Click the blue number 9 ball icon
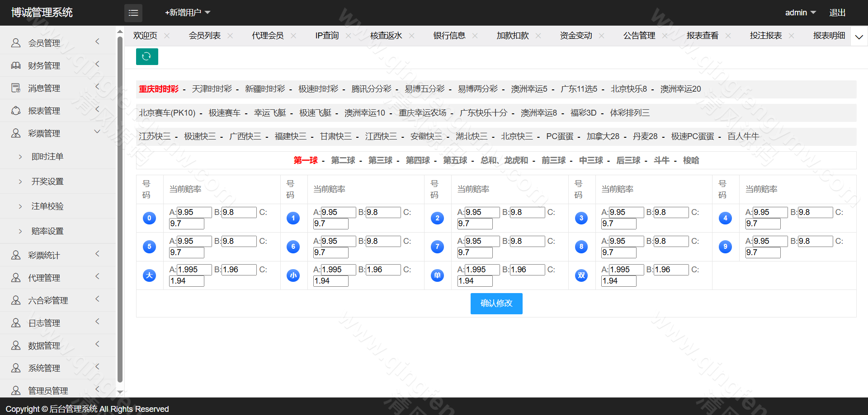This screenshot has width=868, height=415. [x=725, y=247]
